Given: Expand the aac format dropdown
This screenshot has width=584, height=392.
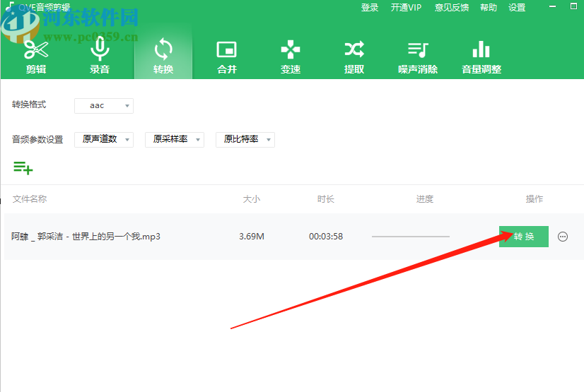Looking at the screenshot, I should (104, 106).
